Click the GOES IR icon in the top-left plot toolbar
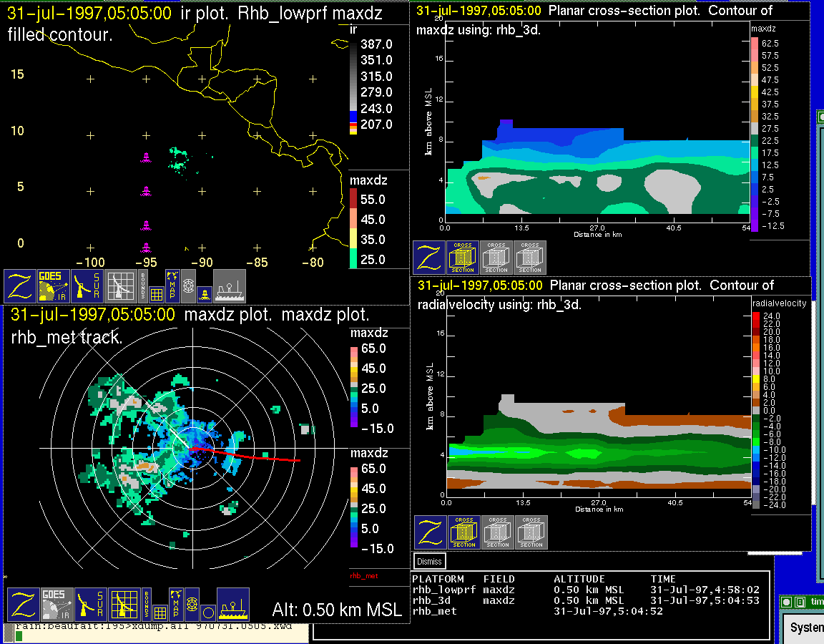Screen dimensions: 824x644 tap(54, 286)
